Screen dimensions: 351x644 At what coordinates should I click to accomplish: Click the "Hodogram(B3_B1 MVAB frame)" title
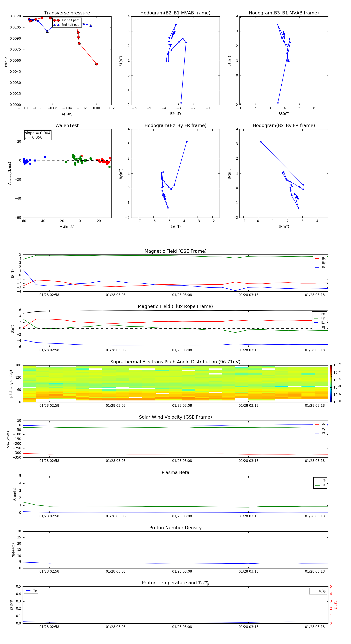pos(284,13)
